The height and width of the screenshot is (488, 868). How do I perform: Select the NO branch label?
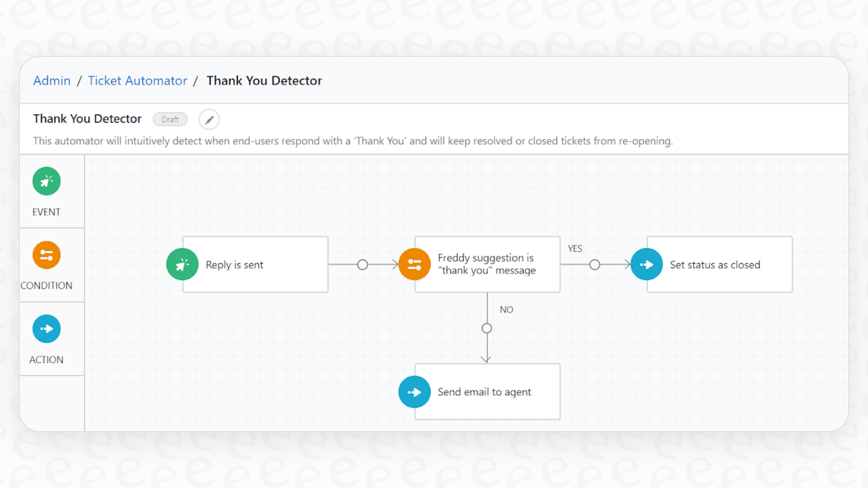click(x=506, y=310)
